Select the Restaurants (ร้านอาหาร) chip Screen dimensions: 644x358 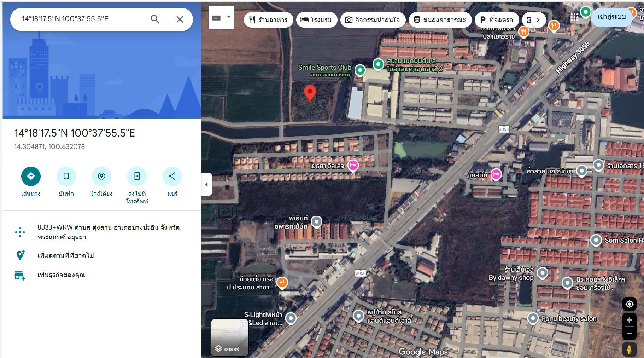pyautogui.click(x=268, y=20)
